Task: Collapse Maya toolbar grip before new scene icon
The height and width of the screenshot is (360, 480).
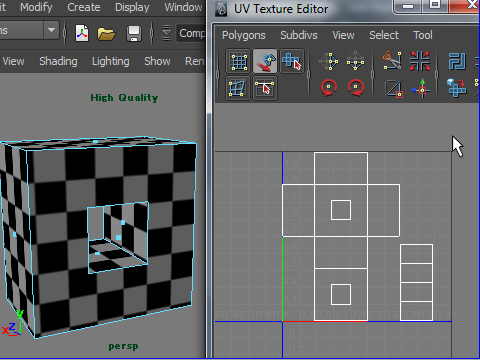Action: (x=65, y=33)
